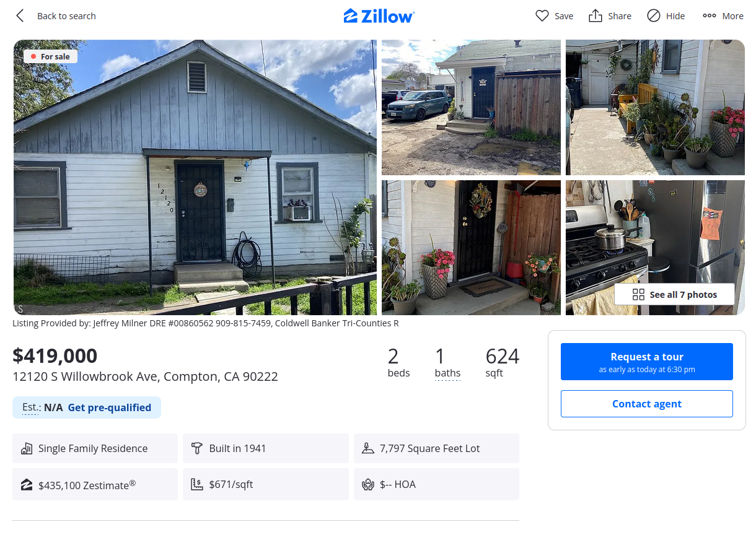Click the Zestimate house icon

[27, 484]
